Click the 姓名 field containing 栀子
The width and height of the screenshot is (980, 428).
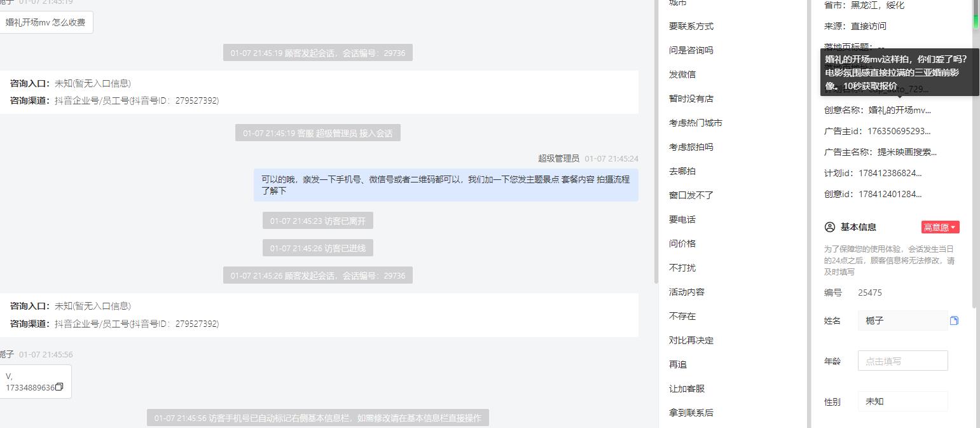pyautogui.click(x=902, y=321)
